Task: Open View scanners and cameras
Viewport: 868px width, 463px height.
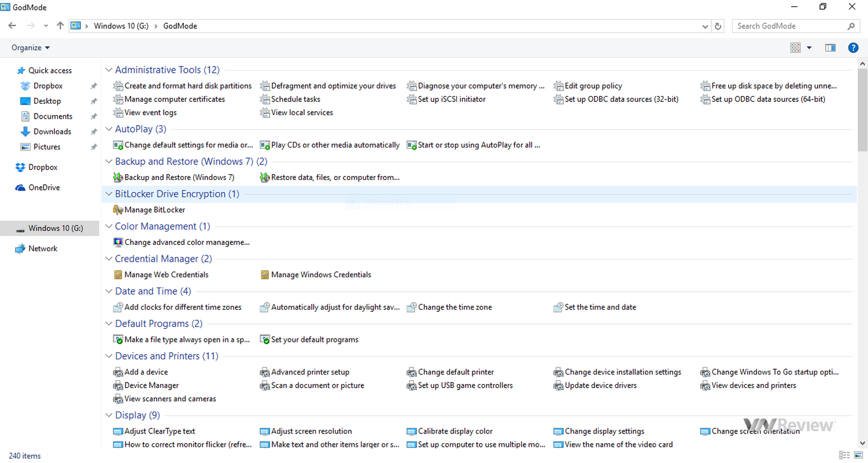Action: point(165,398)
